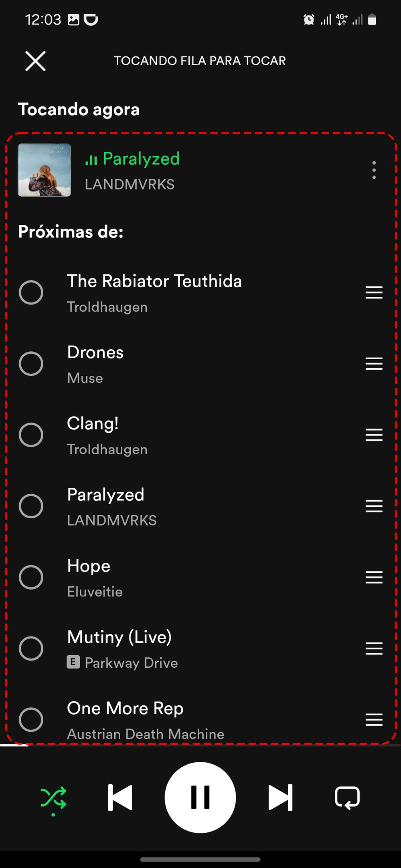The width and height of the screenshot is (401, 868).
Task: Pause the current song
Action: [x=200, y=798]
